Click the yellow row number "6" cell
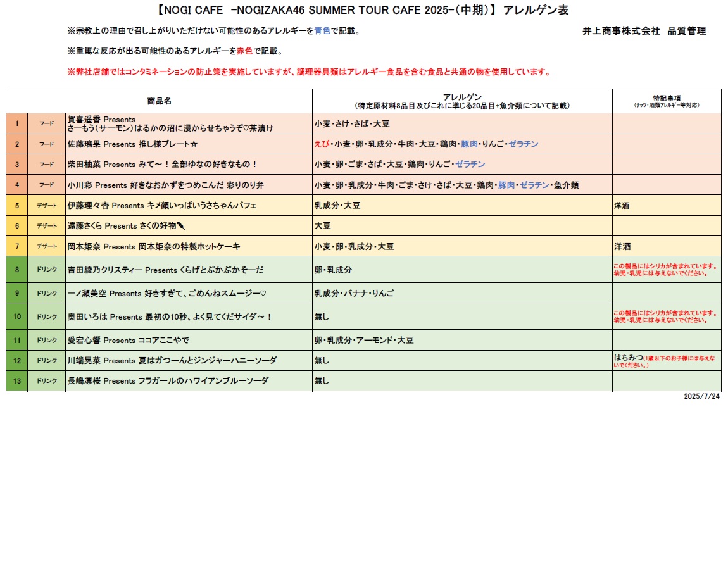Screen dimensions: 728x564 16,225
